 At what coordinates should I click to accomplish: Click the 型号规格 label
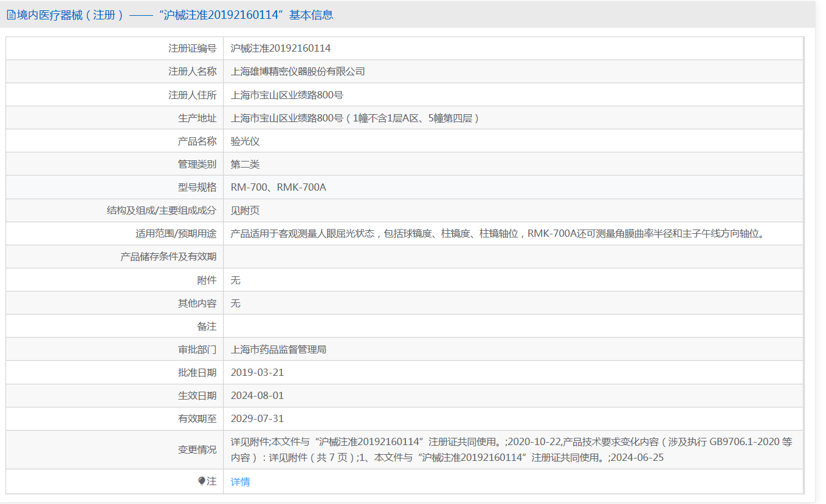tap(197, 187)
